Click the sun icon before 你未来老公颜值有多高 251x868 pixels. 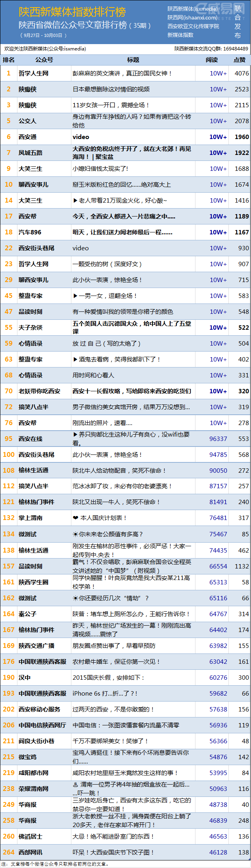point(75,534)
